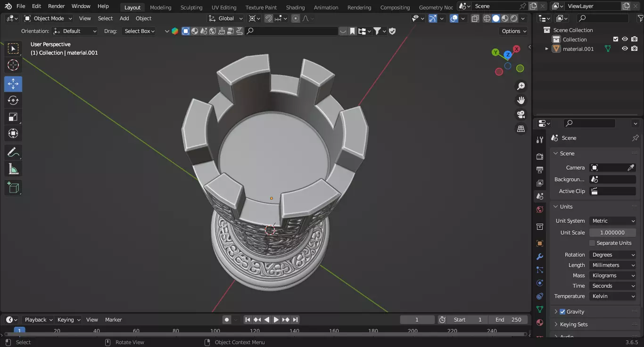
Task: Toggle auto keying record button in timeline
Action: [227, 320]
